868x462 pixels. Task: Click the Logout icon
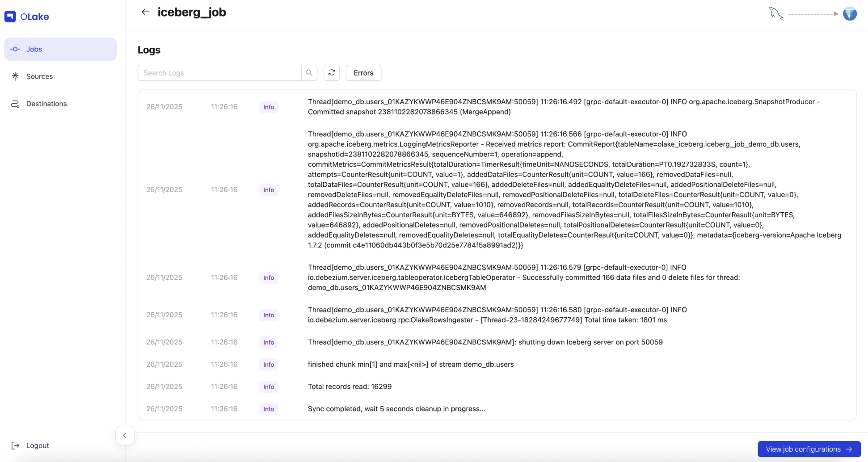tap(16, 445)
